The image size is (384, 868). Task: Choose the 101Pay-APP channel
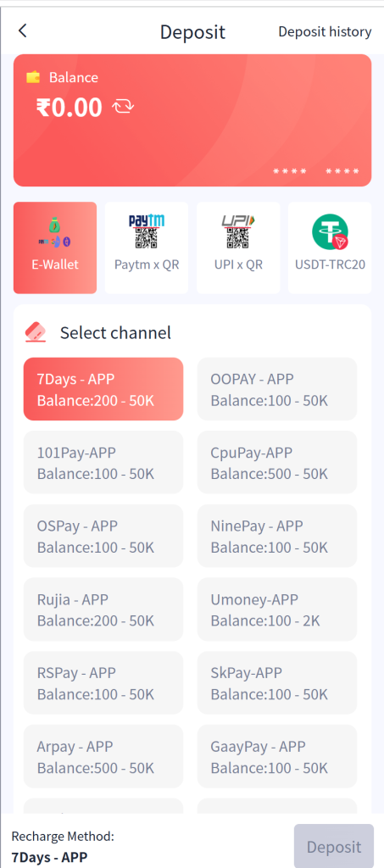tap(103, 463)
